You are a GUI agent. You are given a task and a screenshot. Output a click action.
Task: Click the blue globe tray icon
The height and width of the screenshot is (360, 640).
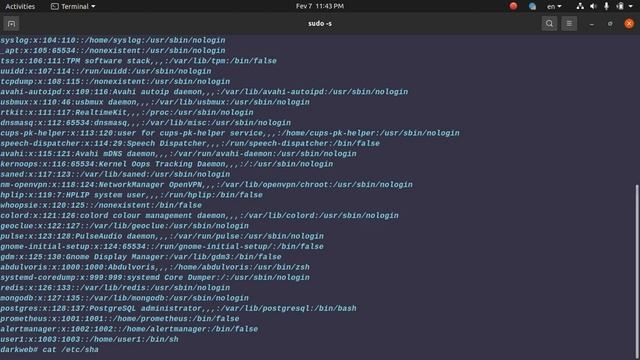532,6
